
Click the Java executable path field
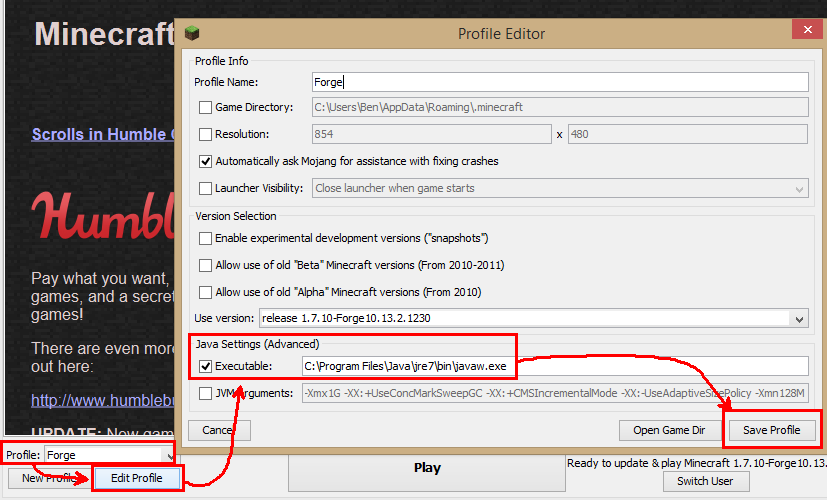[x=555, y=366]
